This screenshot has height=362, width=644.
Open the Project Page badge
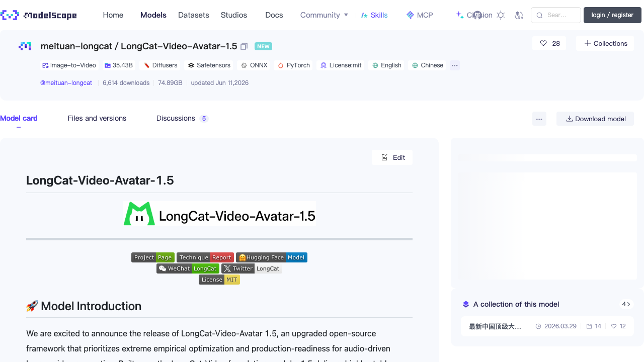pyautogui.click(x=153, y=257)
